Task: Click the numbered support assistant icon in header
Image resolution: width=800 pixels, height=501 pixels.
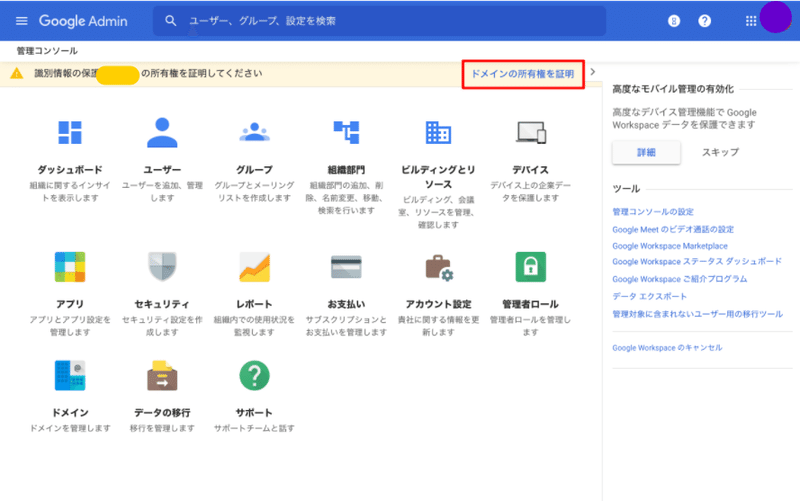Action: pyautogui.click(x=674, y=21)
